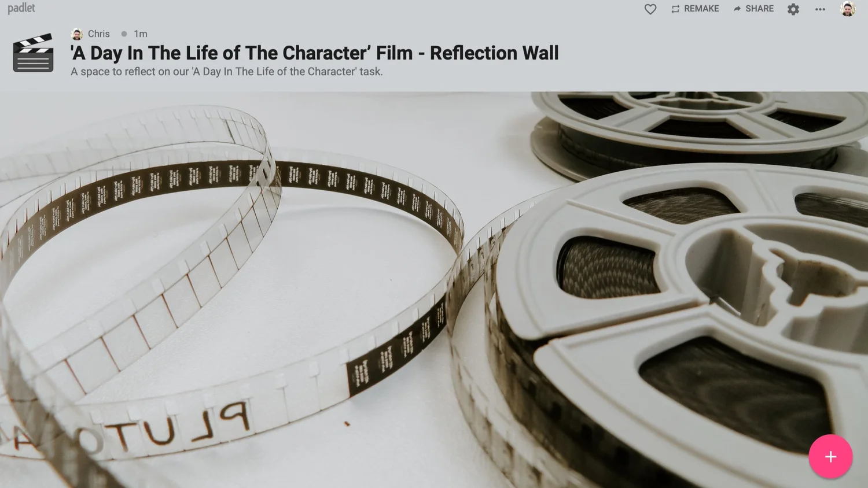Click the description text under the title
868x488 pixels.
coord(226,72)
